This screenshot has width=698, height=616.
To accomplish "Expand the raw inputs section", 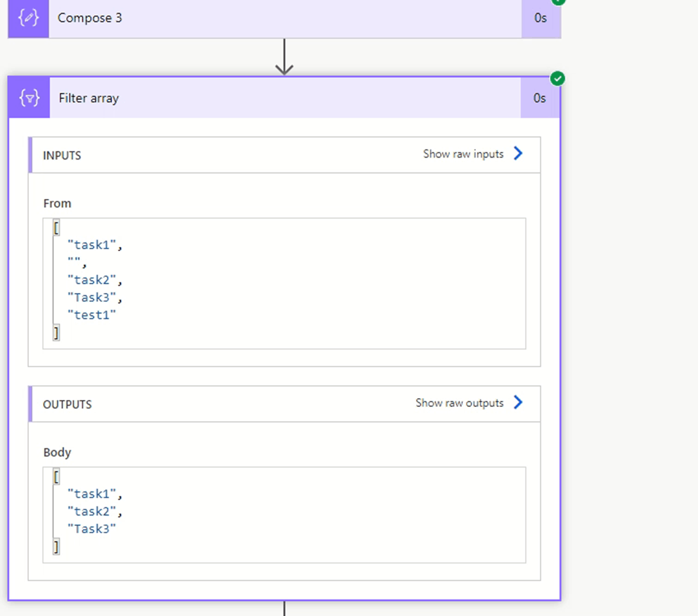I will [x=462, y=154].
